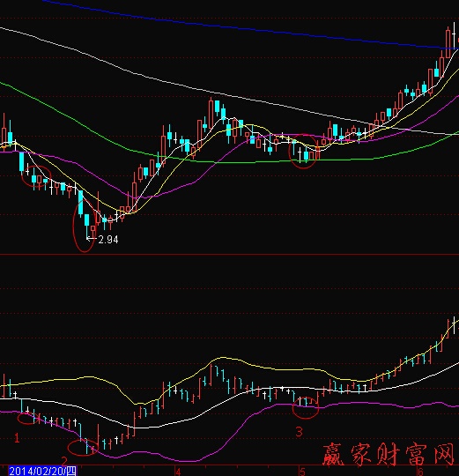Click annotation number 3 in lower panel
The height and width of the screenshot is (476, 459).
(x=300, y=432)
